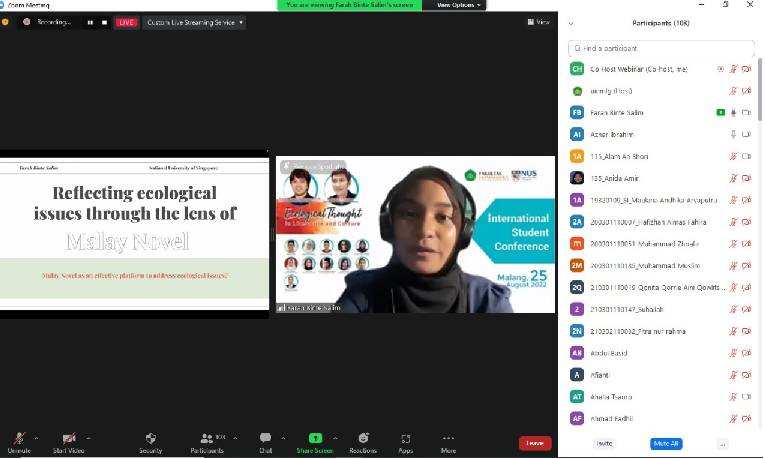This screenshot has height=459, width=765.
Task: Stop the recording using the stop icon
Action: [103, 22]
